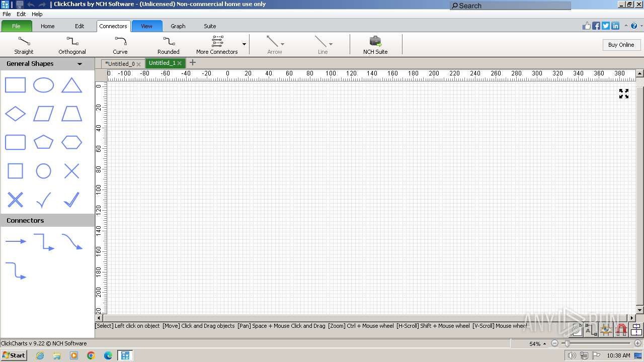The image size is (644, 362).
Task: Expand the General Shapes category dropdown
Action: click(x=79, y=64)
